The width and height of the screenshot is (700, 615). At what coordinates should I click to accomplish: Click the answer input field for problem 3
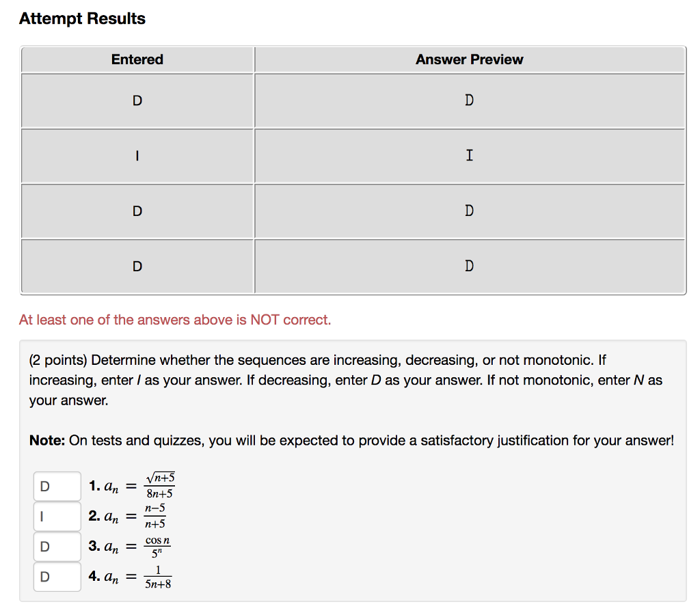57,546
